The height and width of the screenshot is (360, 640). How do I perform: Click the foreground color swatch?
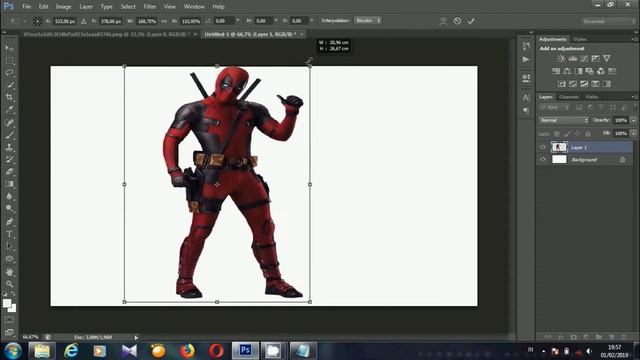(7, 303)
